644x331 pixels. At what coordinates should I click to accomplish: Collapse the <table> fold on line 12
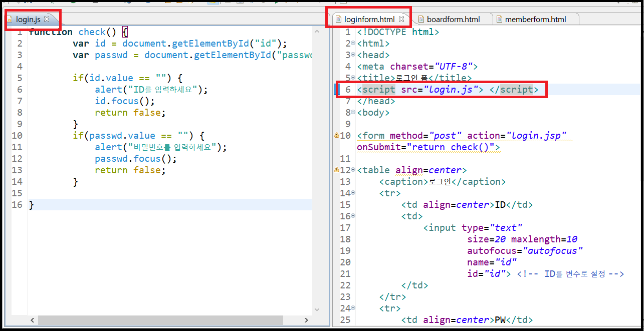(x=353, y=170)
